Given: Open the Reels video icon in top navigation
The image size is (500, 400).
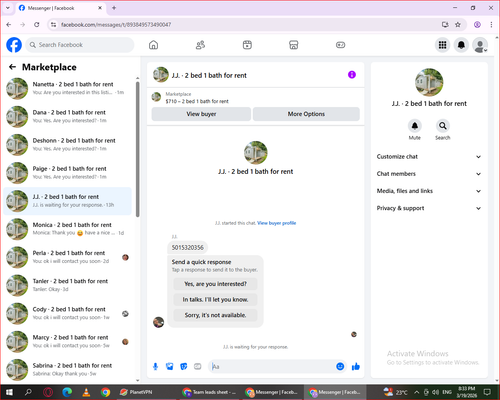Looking at the screenshot, I should click(x=247, y=45).
